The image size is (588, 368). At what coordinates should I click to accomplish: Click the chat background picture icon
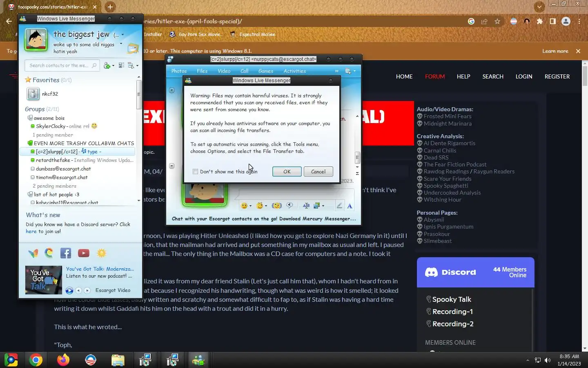(x=316, y=206)
